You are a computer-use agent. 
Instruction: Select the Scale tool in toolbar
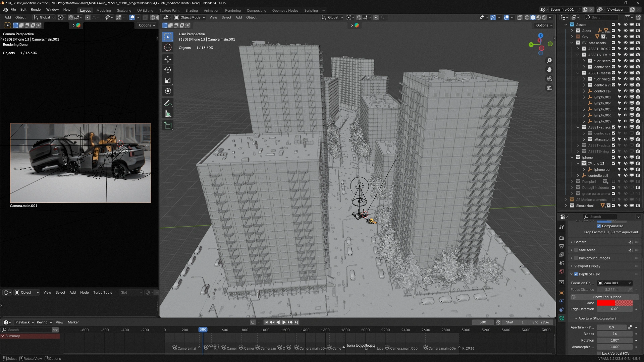tap(168, 80)
